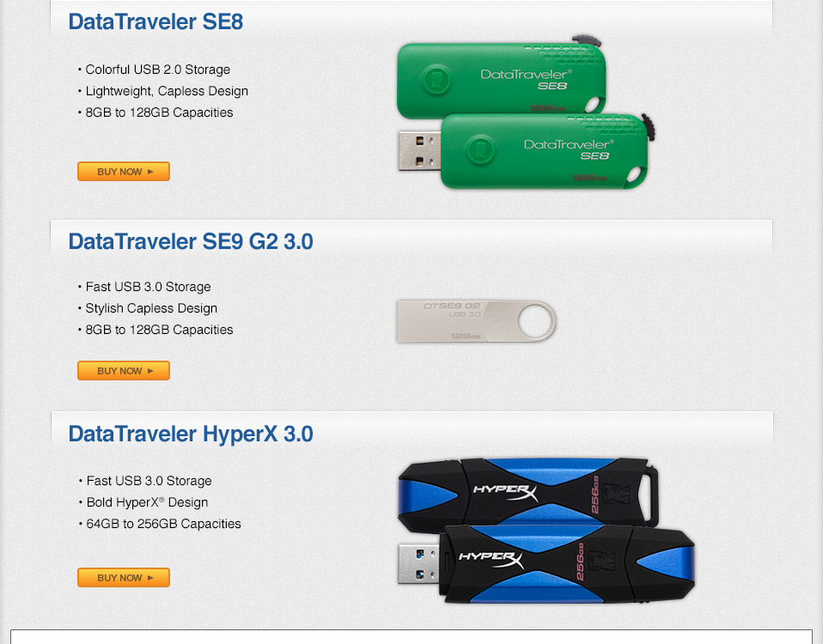
Task: Click the 64GB to 256GB Capacities bullet text
Action: (x=163, y=524)
